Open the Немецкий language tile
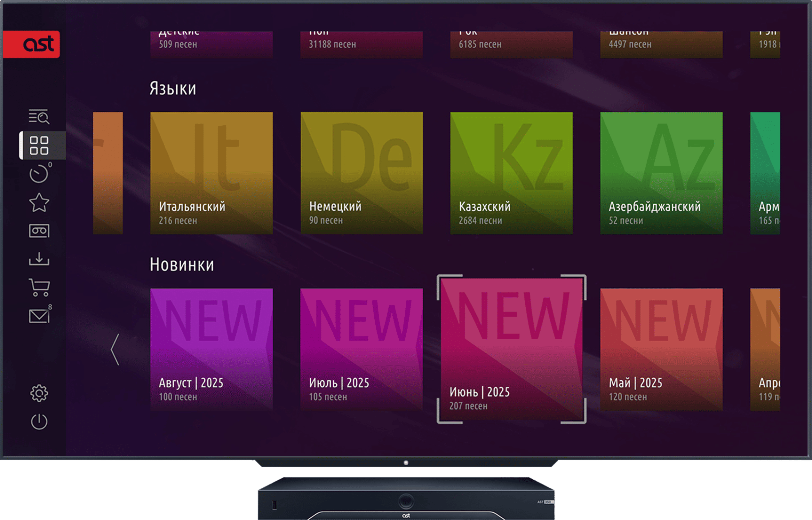Screen dimensions: 812x520 tap(362, 173)
